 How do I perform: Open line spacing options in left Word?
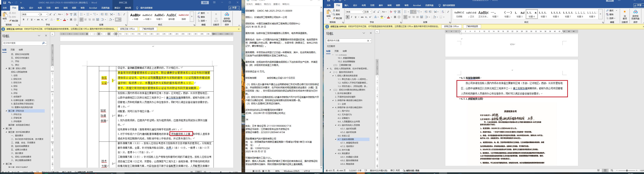[103, 20]
